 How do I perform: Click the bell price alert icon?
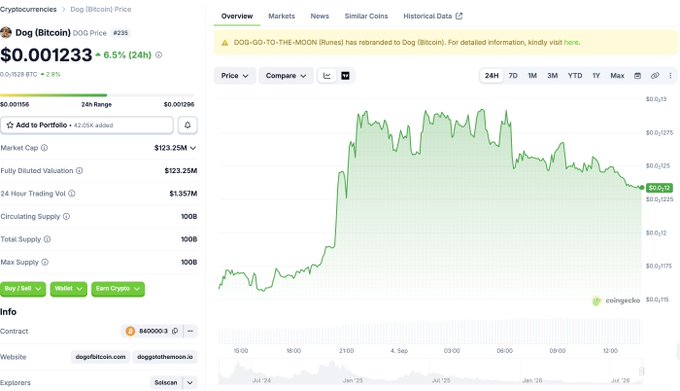click(187, 125)
